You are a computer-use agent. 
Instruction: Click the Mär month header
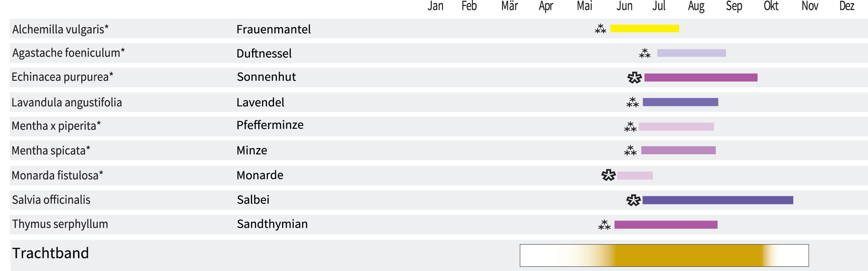pyautogui.click(x=509, y=7)
